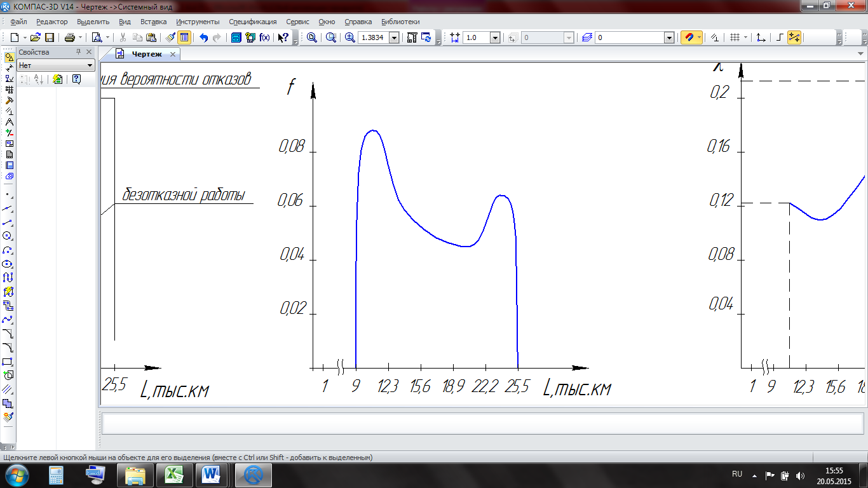Viewport: 868px width, 488px height.
Task: Open the Инструменты menu
Action: click(x=198, y=22)
